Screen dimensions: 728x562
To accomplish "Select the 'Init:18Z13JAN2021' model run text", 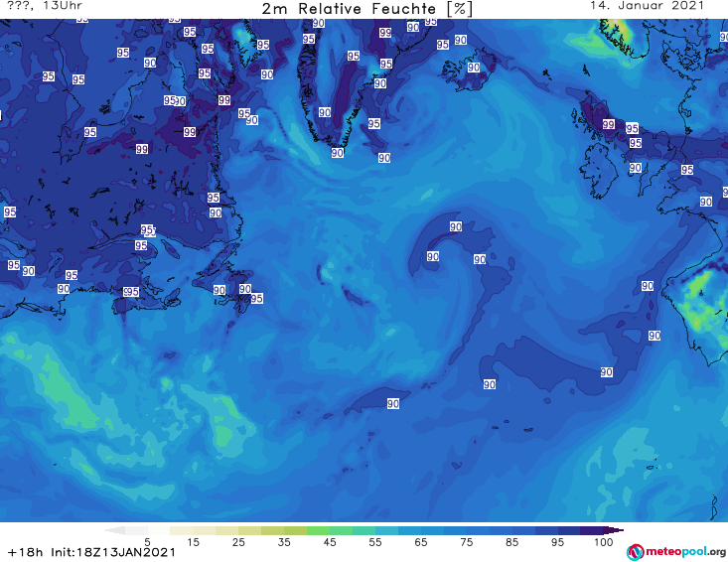I will point(113,552).
